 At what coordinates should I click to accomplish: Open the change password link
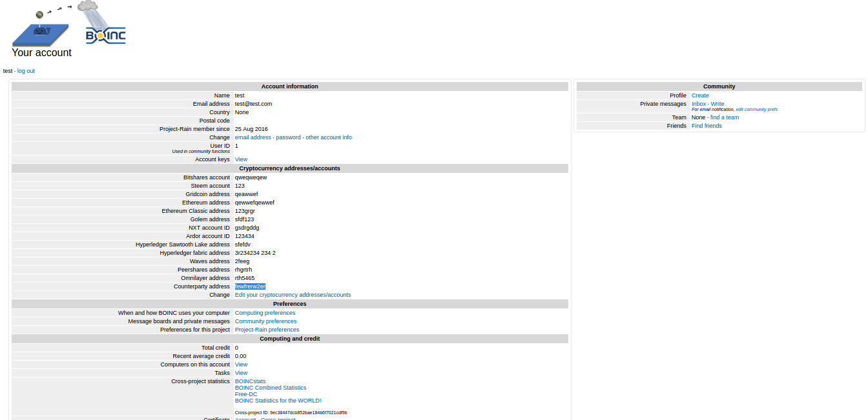[x=288, y=137]
